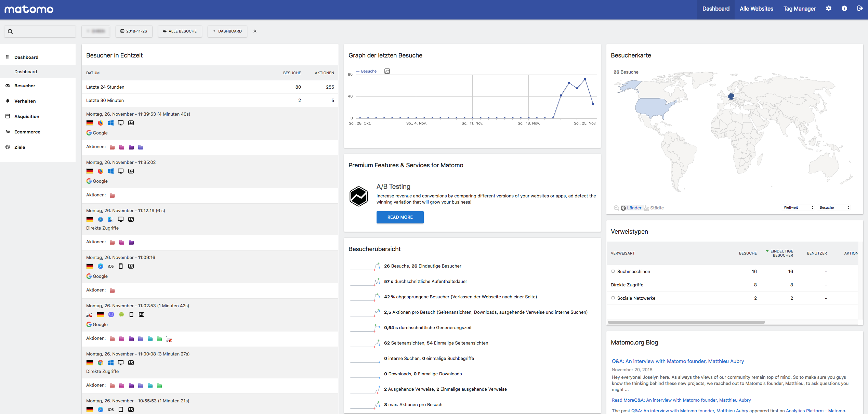Sort Verweistypen by Besuche column
The image size is (868, 414).
(x=748, y=253)
